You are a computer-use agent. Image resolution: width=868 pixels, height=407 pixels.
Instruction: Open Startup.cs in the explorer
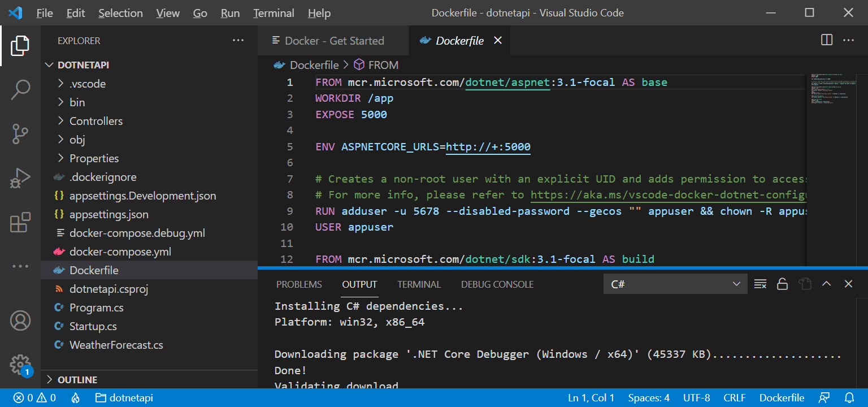pos(93,326)
